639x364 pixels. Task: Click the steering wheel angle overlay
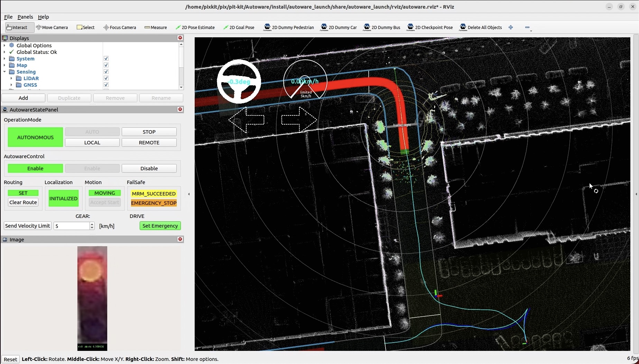(x=239, y=82)
